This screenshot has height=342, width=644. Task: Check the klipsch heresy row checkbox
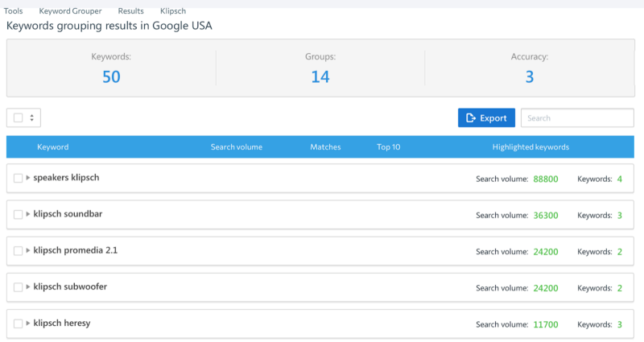click(x=18, y=323)
